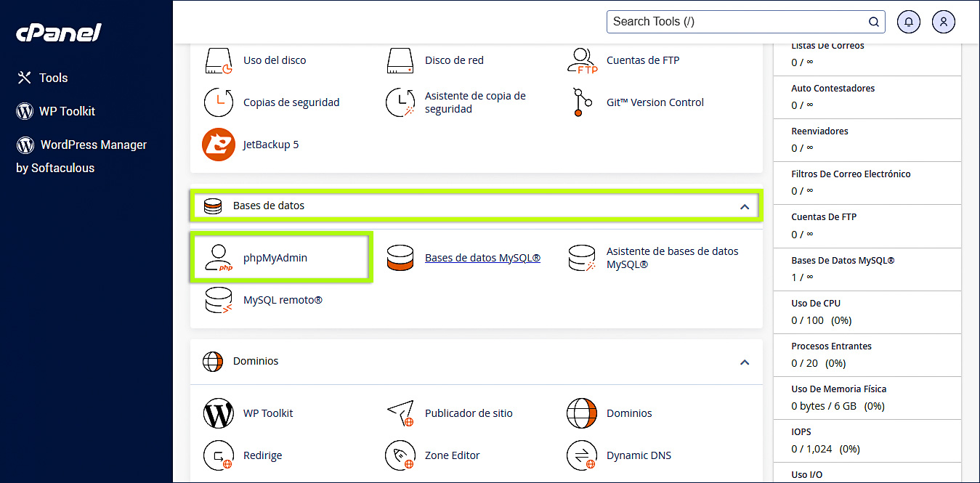The image size is (980, 483).
Task: Click the IOPS statistic label
Action: (x=801, y=431)
